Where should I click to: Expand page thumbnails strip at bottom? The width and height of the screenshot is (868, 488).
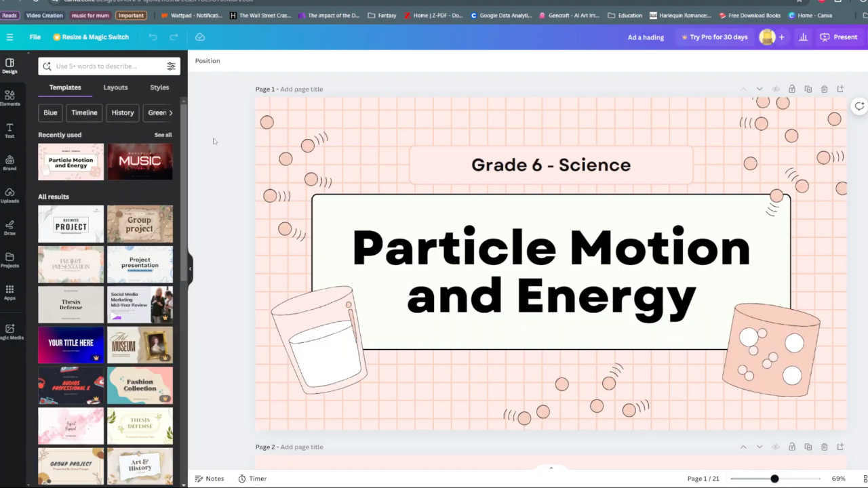coord(551,468)
